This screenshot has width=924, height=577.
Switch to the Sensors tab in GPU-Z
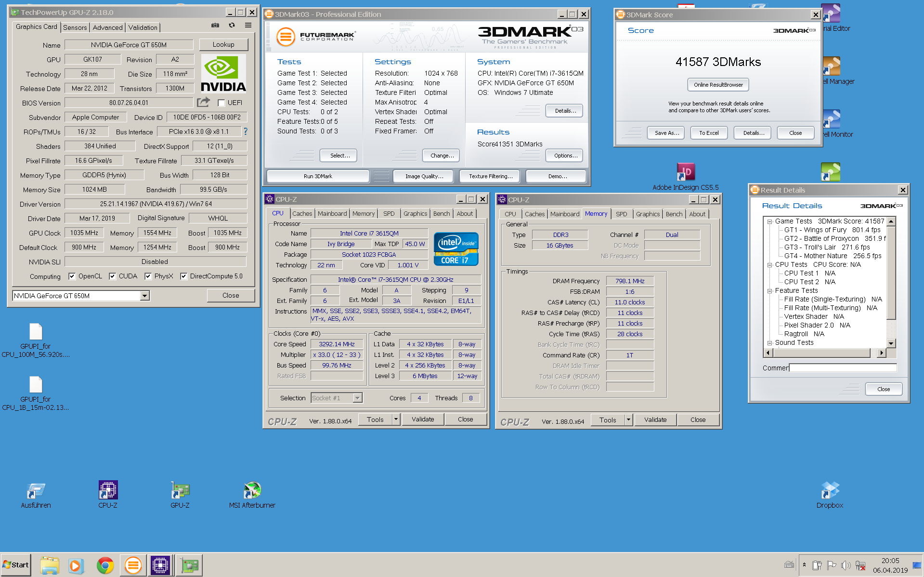[x=75, y=27]
